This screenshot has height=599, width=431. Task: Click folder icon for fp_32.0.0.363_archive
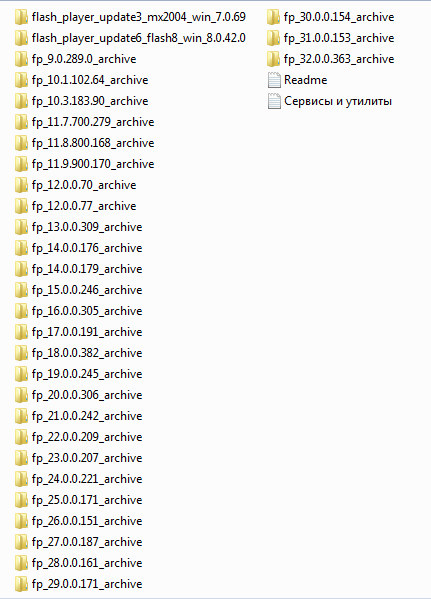tap(273, 59)
